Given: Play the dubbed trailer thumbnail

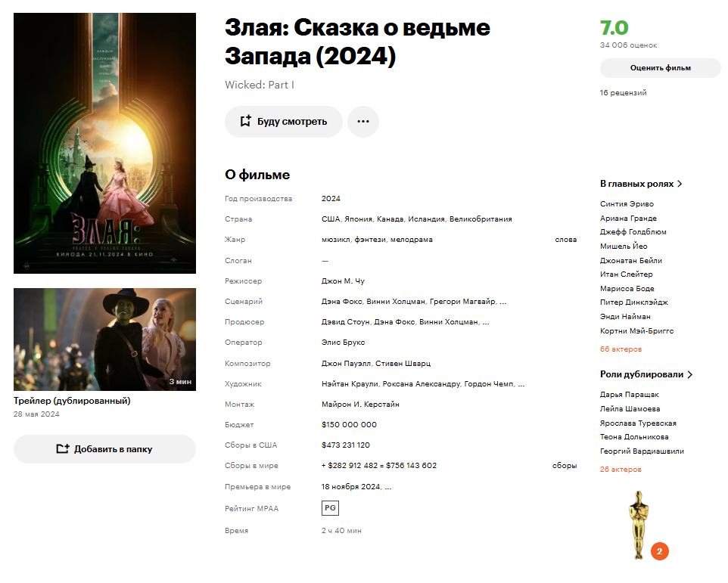Looking at the screenshot, I should coord(105,340).
